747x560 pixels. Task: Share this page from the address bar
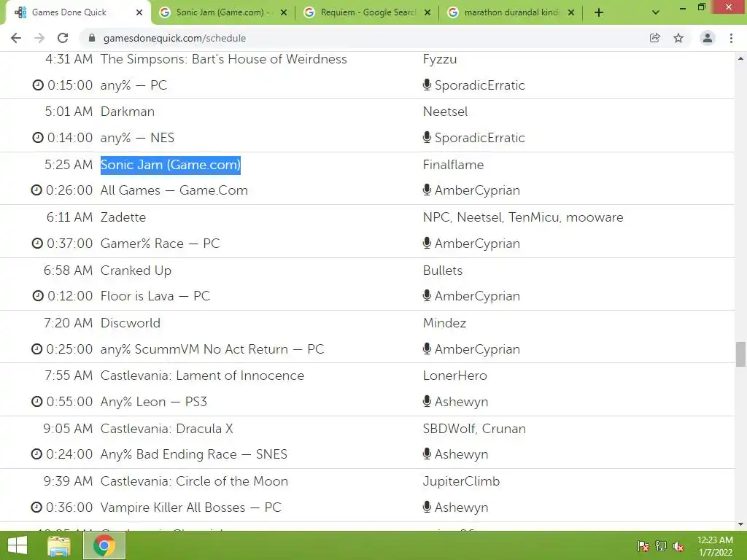click(x=655, y=38)
